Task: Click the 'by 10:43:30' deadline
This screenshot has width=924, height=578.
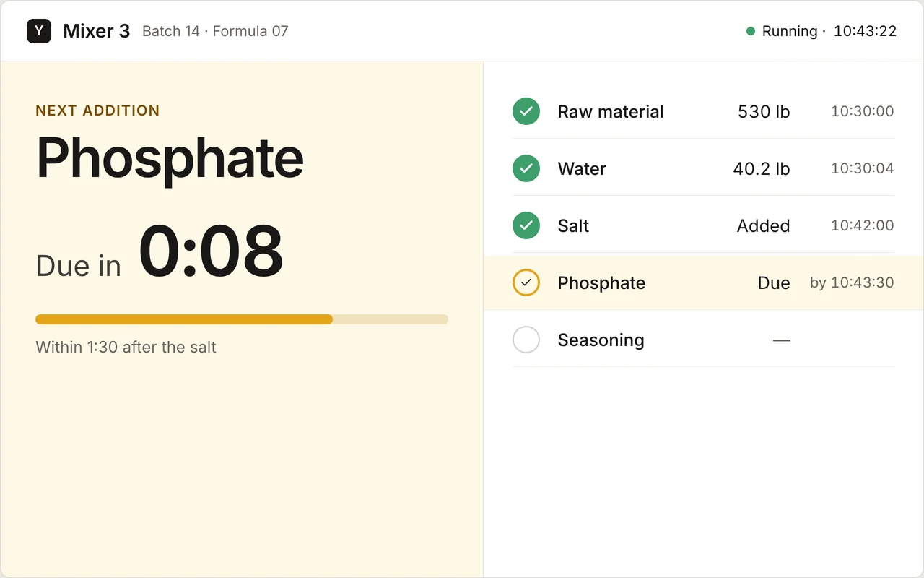Action: (852, 282)
